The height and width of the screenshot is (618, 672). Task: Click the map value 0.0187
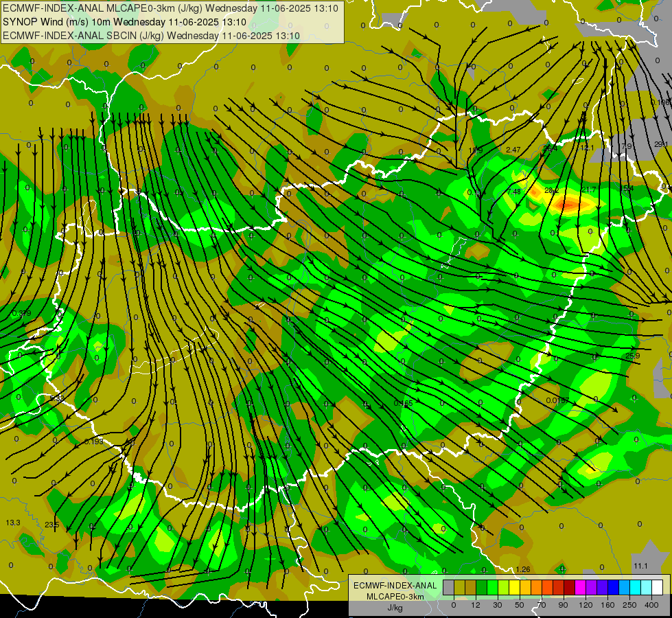click(x=557, y=400)
